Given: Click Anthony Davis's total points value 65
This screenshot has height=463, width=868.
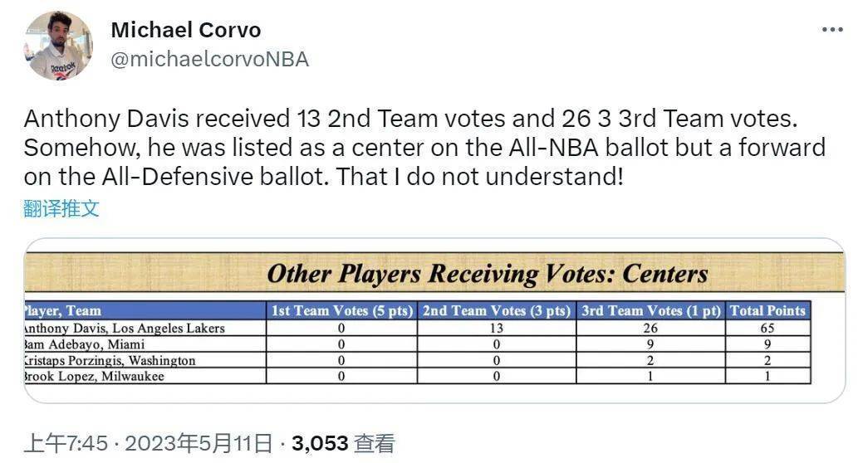Looking at the screenshot, I should pos(767,328).
